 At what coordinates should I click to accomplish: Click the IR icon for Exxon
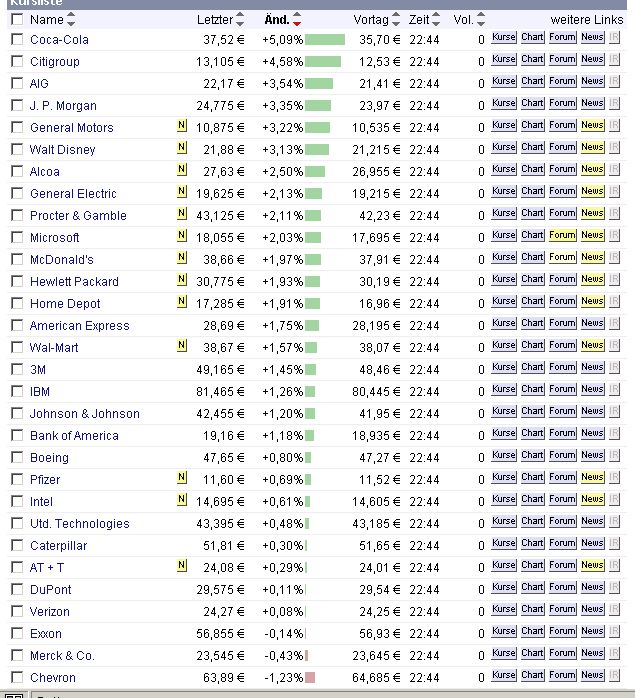(614, 631)
